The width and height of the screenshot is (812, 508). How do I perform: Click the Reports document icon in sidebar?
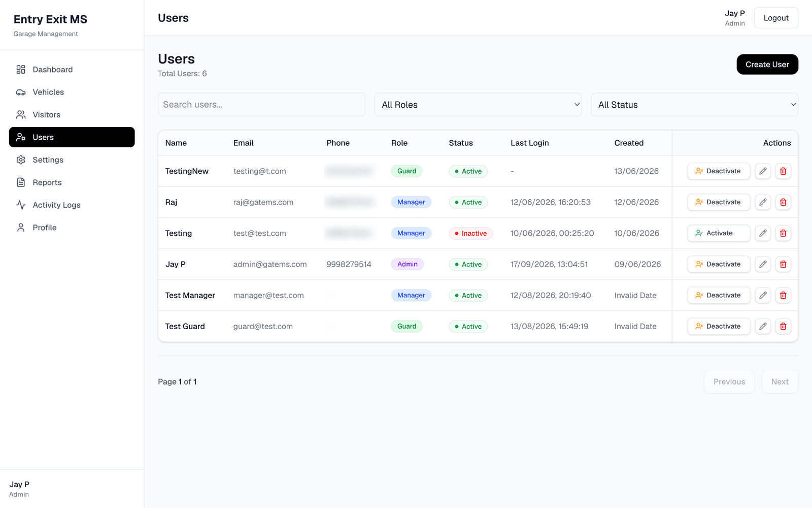tap(21, 182)
